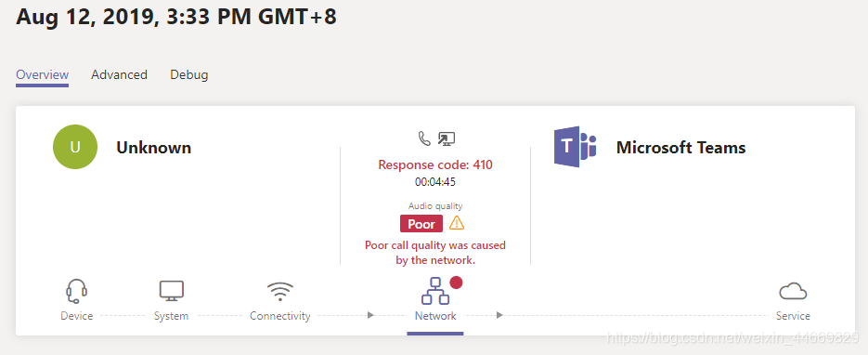This screenshot has height=355, width=868.
Task: Click the red alert dot on Network
Action: (456, 283)
